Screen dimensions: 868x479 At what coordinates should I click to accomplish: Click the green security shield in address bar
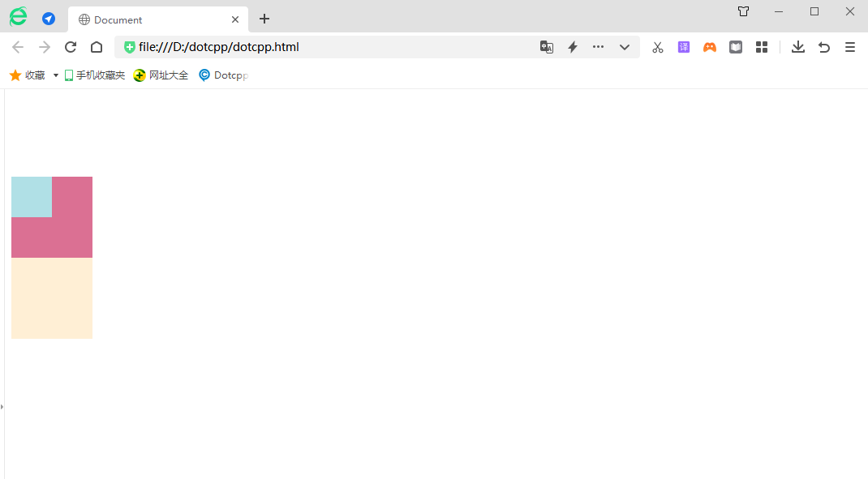130,47
